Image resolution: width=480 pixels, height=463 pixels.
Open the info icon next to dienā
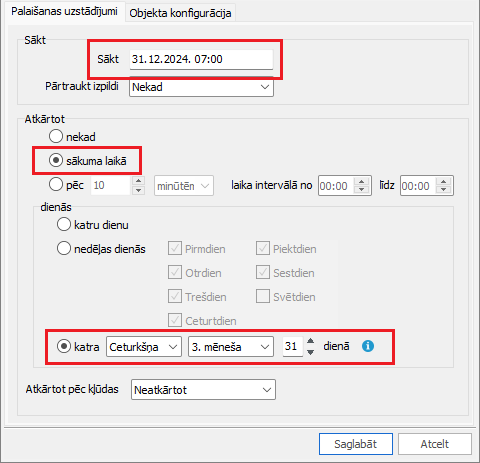[368, 346]
